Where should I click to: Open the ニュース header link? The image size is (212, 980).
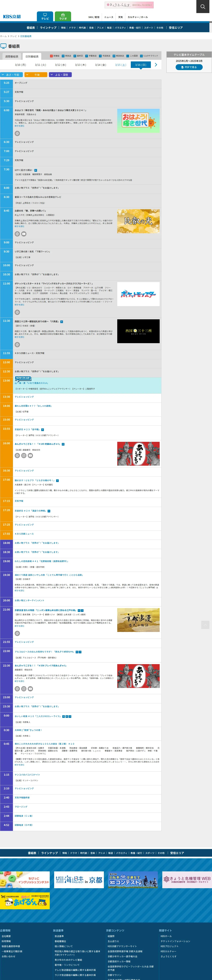click(x=109, y=17)
